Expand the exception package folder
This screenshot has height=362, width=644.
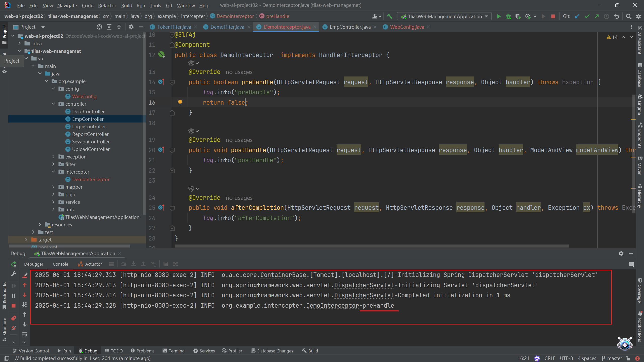click(53, 157)
